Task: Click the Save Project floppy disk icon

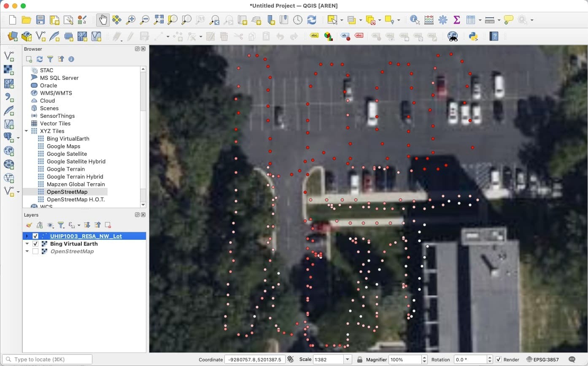Action: 40,20
